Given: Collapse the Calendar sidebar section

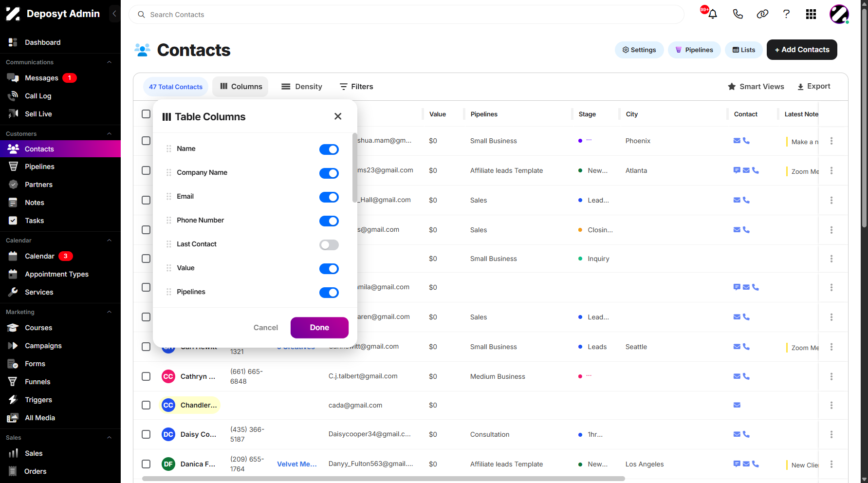Looking at the screenshot, I should coord(110,241).
